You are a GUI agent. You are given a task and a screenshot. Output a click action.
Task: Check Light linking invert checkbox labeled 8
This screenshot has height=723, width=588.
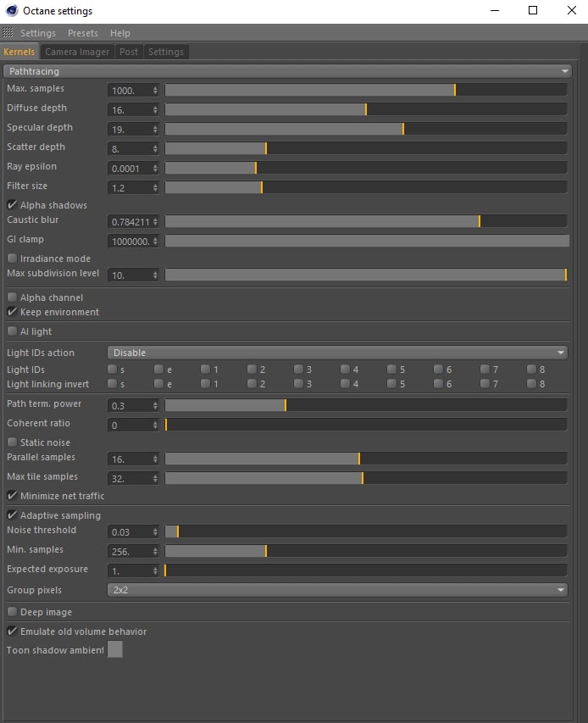pos(531,384)
